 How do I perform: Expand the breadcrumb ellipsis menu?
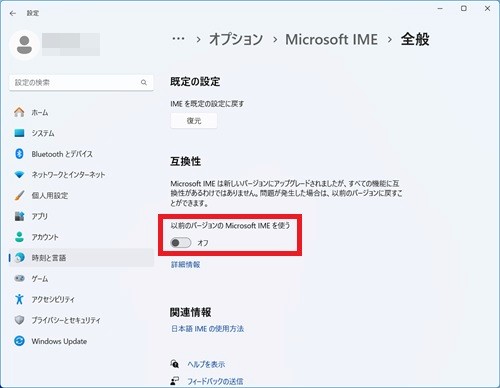(x=178, y=39)
